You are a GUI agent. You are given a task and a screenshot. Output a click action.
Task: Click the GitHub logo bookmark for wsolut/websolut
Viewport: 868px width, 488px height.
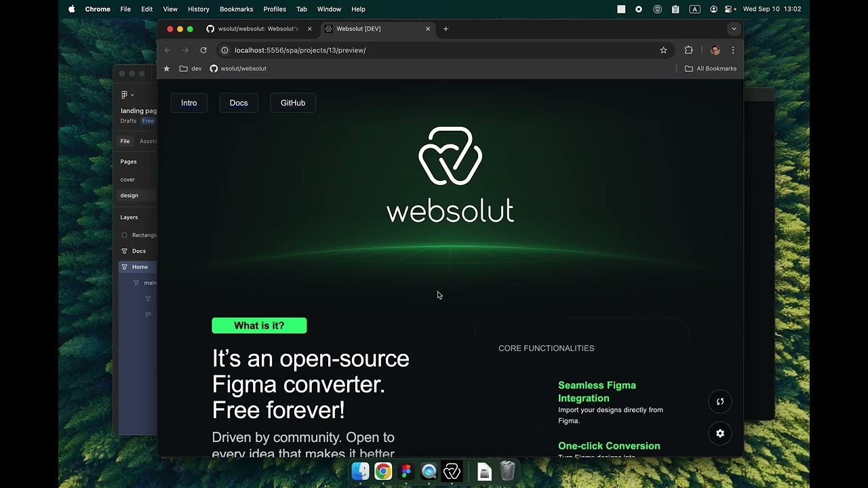214,68
